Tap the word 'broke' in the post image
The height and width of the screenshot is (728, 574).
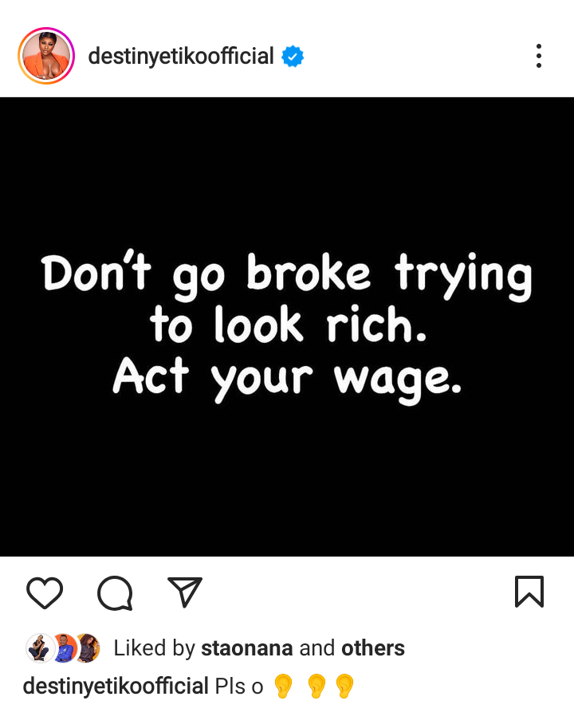click(x=309, y=273)
